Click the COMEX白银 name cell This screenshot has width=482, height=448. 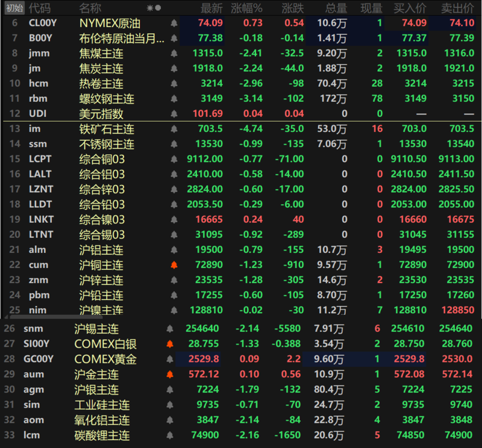pos(105,344)
